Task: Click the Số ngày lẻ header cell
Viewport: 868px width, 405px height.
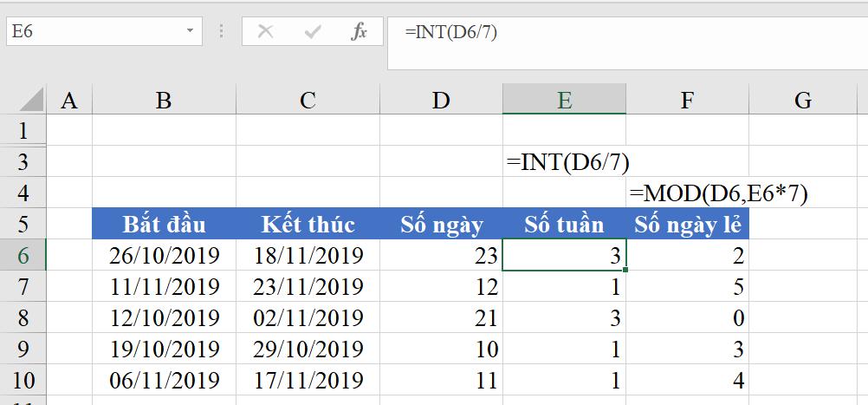Action: point(687,225)
